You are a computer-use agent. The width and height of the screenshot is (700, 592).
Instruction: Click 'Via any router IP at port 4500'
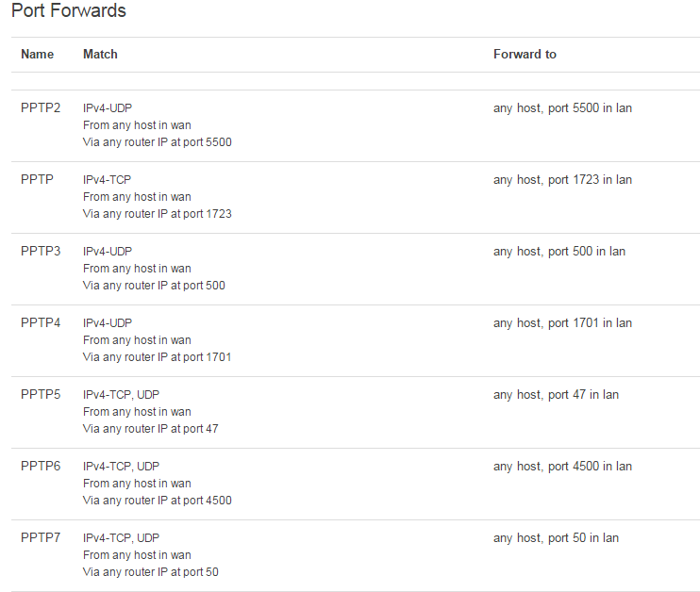(158, 501)
